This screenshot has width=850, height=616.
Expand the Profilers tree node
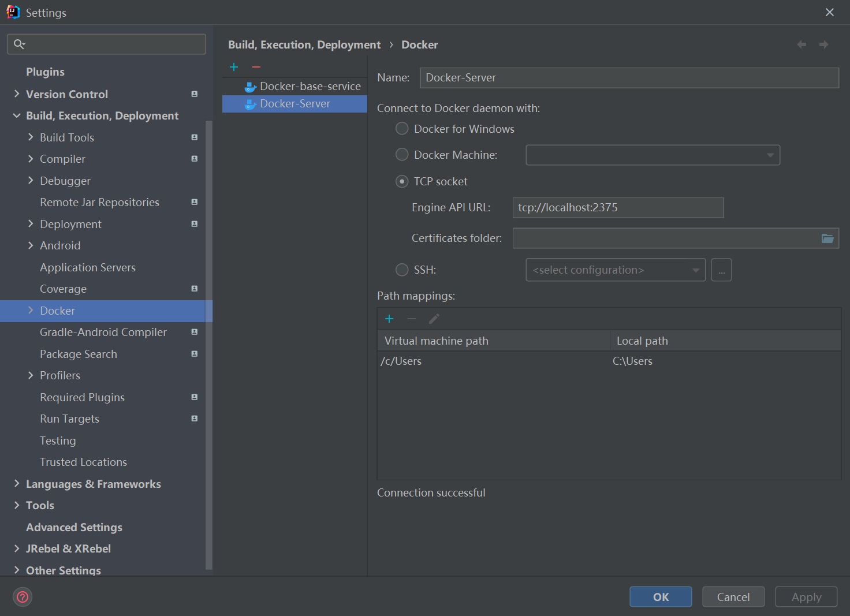(x=31, y=375)
